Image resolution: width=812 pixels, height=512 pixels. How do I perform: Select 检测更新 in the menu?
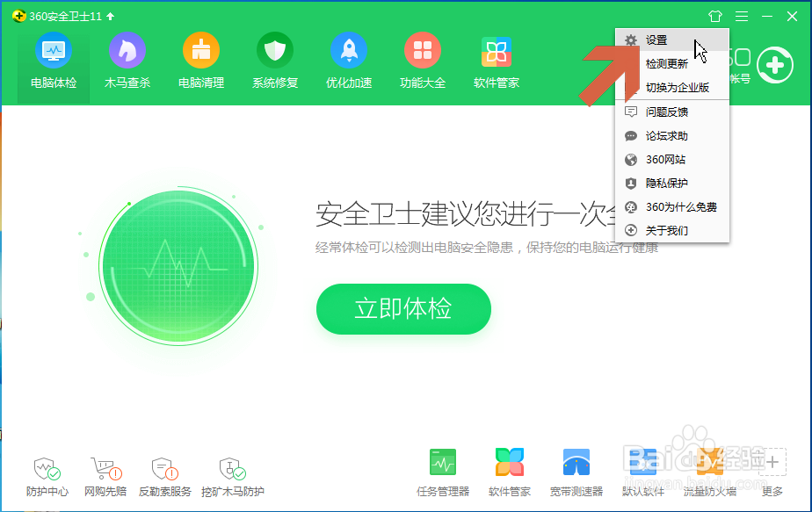point(672,64)
